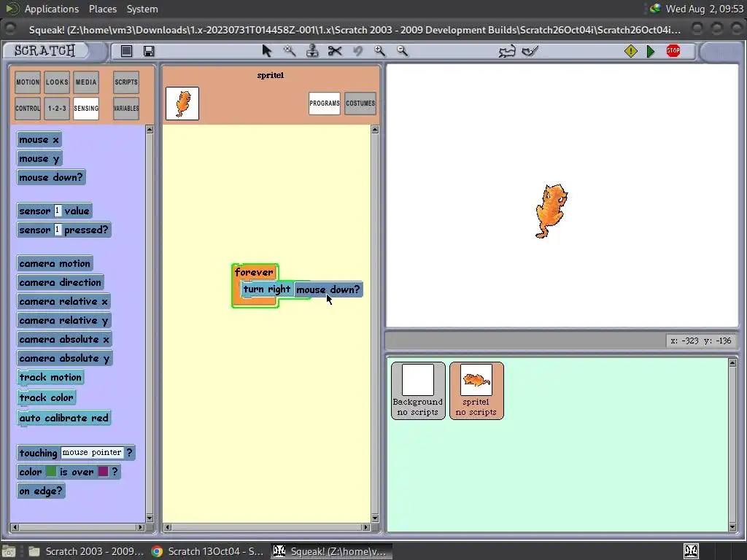Open the CONTROL blocks category
Image resolution: width=747 pixels, height=560 pixels.
[x=28, y=109]
